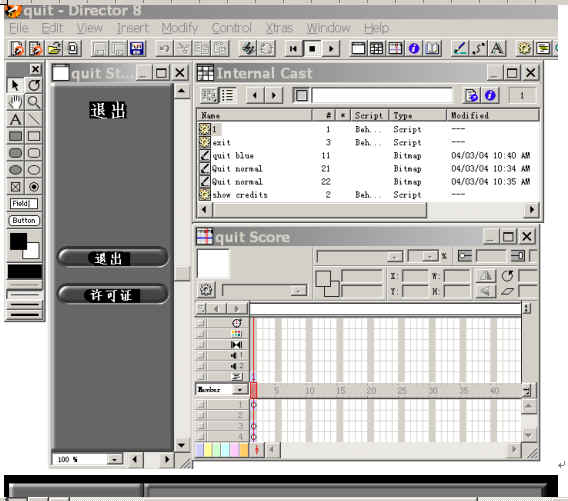
Task: Open the Modify menu
Action: click(x=180, y=28)
